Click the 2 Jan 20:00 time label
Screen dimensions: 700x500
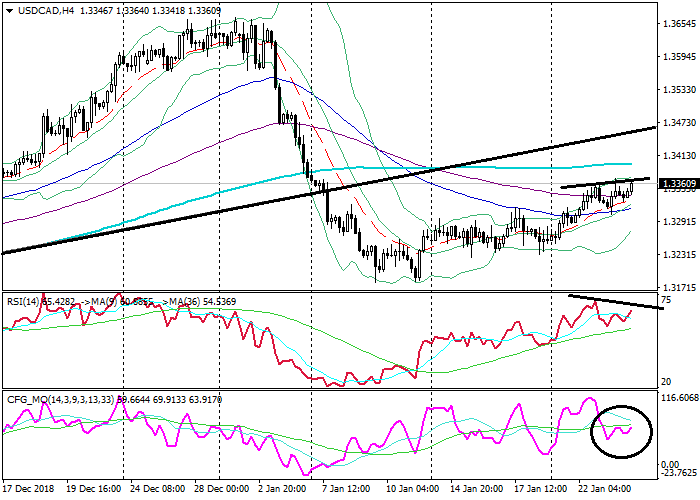point(281,491)
